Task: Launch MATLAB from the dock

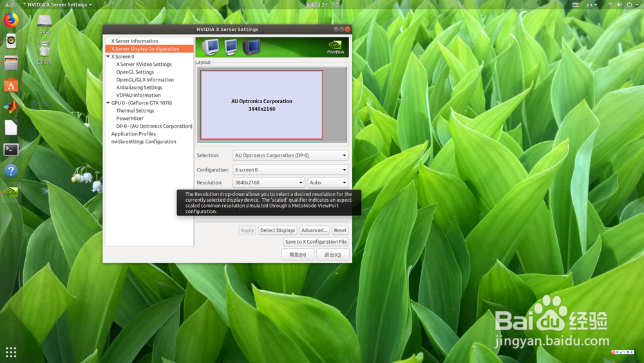Action: pyautogui.click(x=11, y=106)
